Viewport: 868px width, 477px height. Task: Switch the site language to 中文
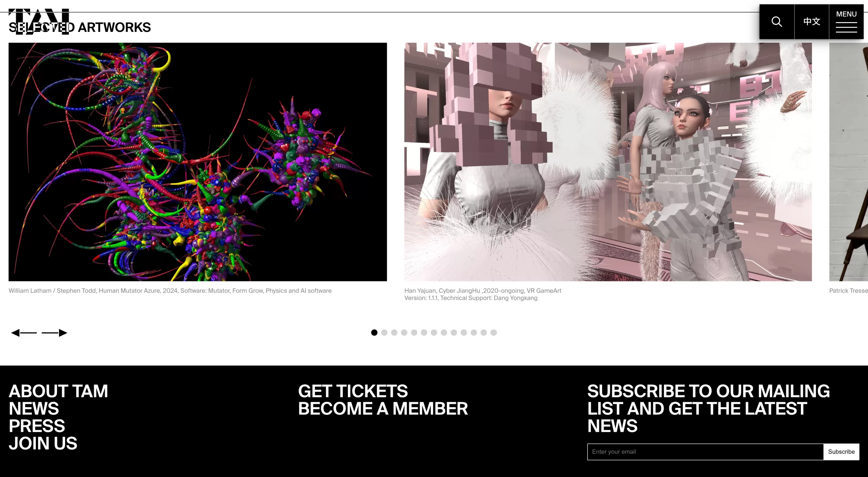pyautogui.click(x=812, y=21)
